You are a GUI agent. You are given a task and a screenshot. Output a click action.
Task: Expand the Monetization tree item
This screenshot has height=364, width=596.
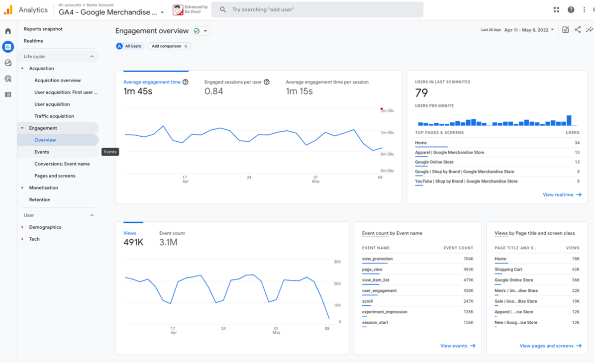pos(22,188)
